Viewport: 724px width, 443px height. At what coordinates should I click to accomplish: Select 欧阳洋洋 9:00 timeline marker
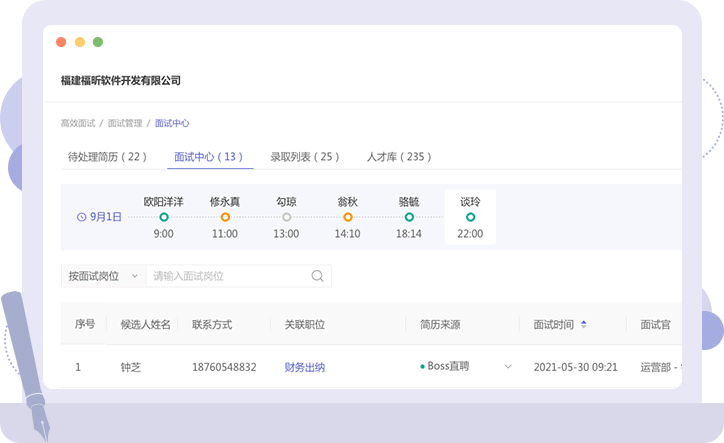coord(163,217)
